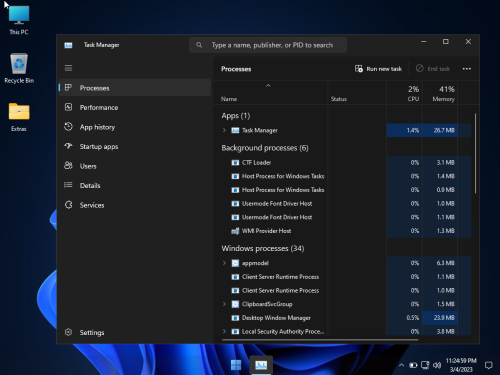Click the Services puzzle icon
Viewport: 500px width, 375px height.
(x=68, y=205)
